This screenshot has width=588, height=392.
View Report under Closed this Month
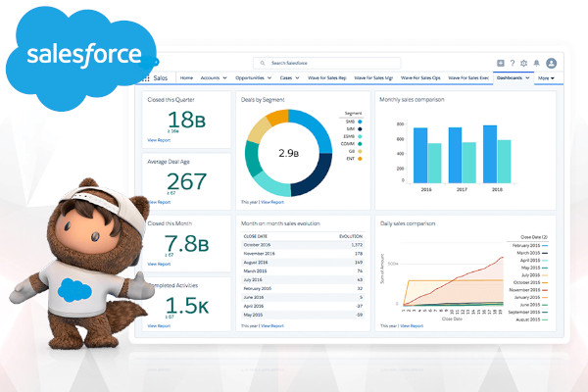tap(159, 264)
